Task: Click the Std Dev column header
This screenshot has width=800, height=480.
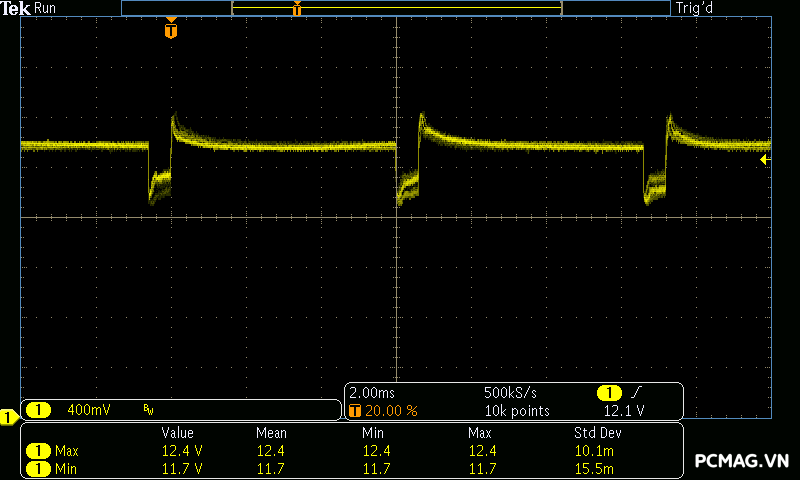Action: (597, 433)
